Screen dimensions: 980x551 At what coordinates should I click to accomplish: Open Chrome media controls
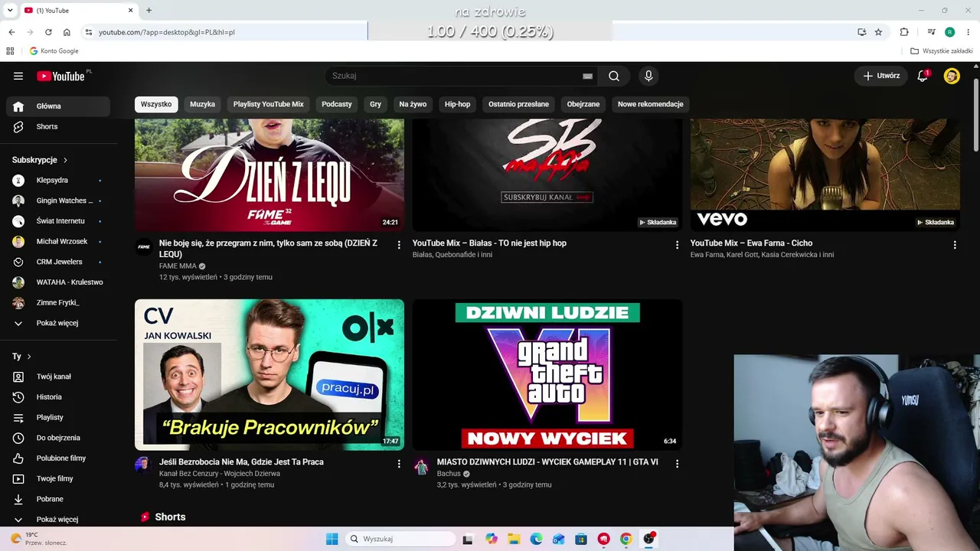pos(931,32)
